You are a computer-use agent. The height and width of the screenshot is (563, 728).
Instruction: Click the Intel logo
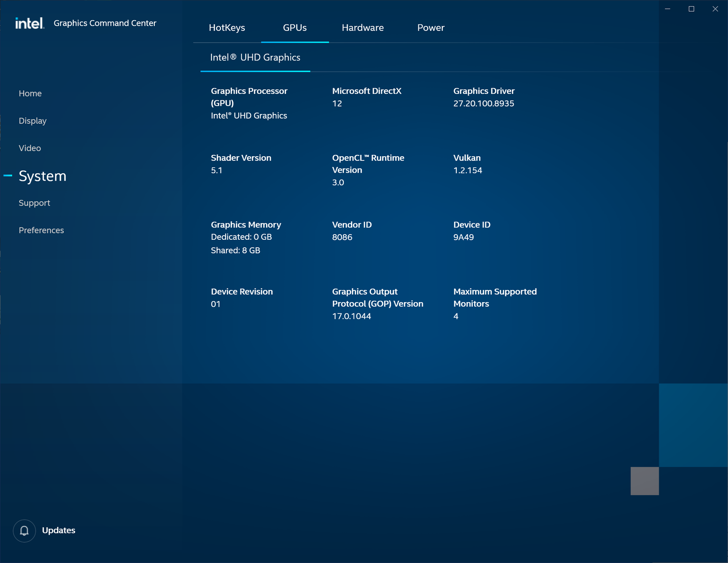30,23
